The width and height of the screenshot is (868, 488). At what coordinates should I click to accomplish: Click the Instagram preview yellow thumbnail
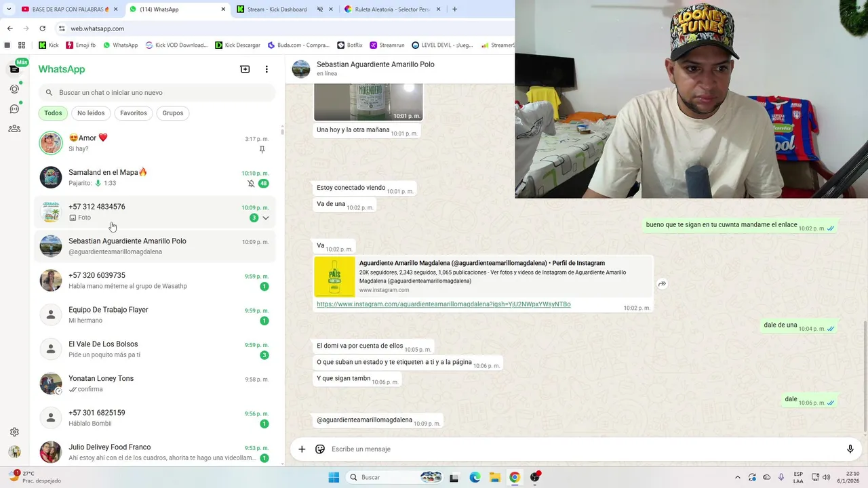pos(334,277)
